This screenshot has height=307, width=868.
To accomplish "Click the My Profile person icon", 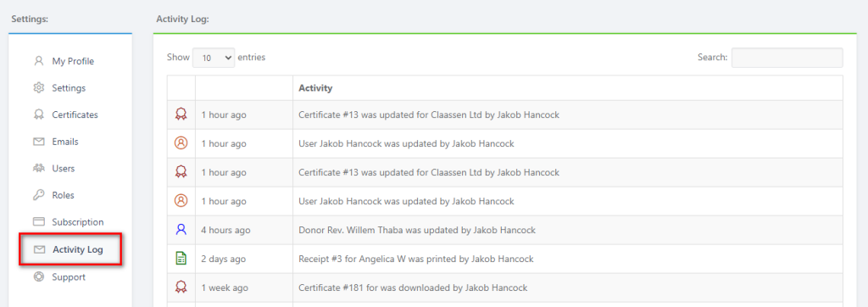I will [x=38, y=61].
